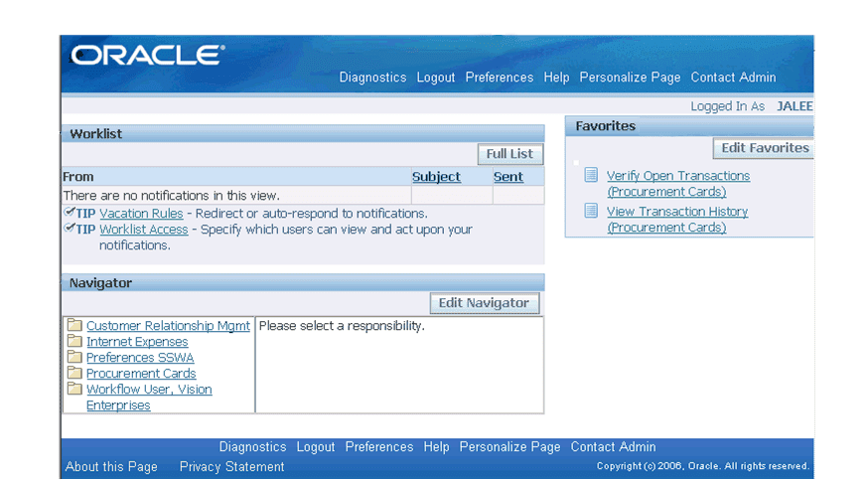Image resolution: width=868 pixels, height=480 pixels.
Task: Click the tip icon beside Vacation Rules
Action: point(70,212)
